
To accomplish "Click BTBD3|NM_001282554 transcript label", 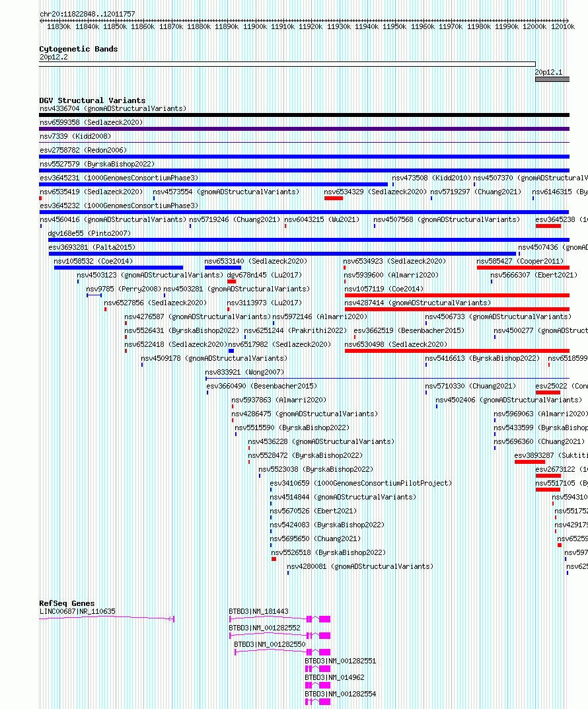I will (340, 694).
